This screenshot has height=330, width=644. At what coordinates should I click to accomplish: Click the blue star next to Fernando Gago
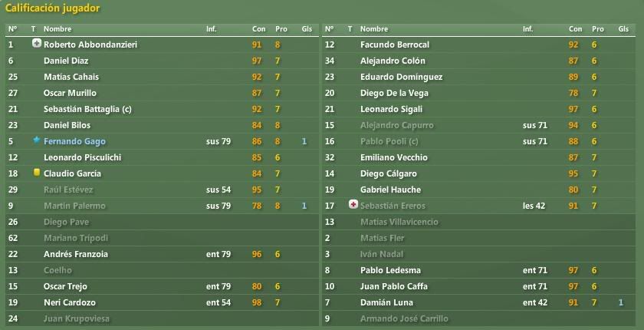point(37,140)
